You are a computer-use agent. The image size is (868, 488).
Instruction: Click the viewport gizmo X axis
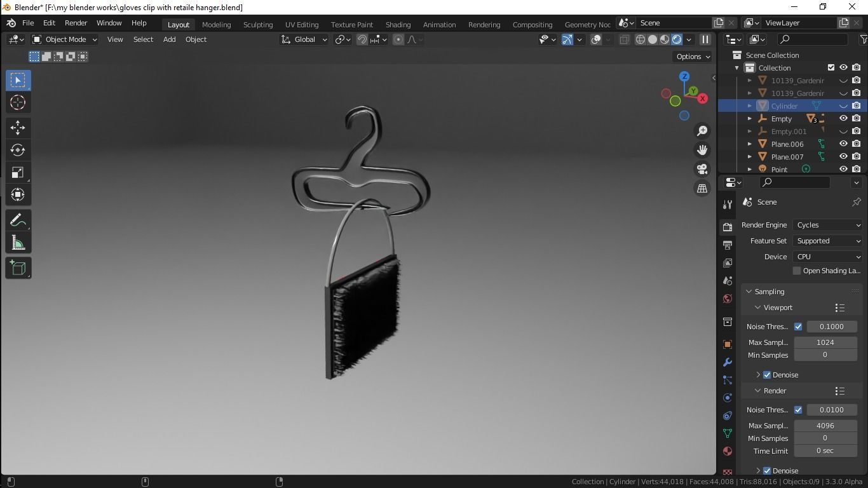[702, 98]
